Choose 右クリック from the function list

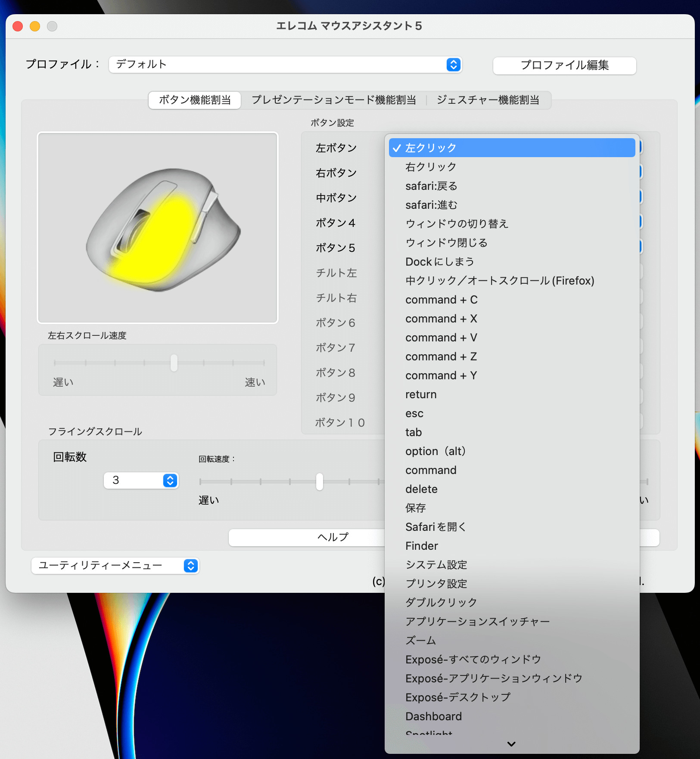pos(512,167)
